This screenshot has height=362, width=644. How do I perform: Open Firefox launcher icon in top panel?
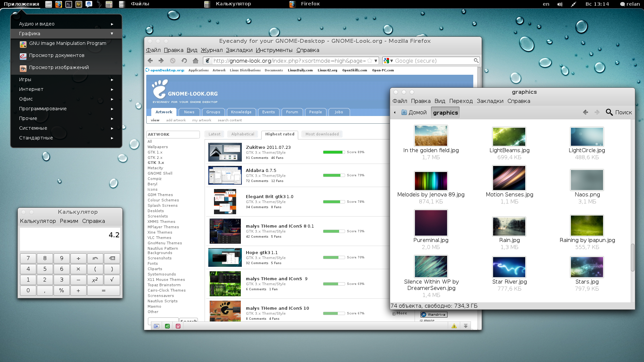pyautogui.click(x=59, y=4)
